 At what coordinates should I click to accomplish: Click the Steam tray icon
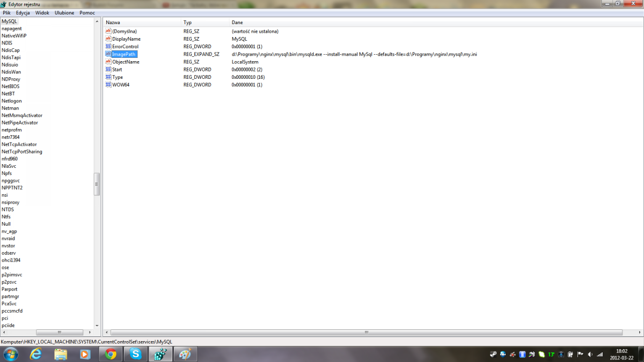(493, 354)
